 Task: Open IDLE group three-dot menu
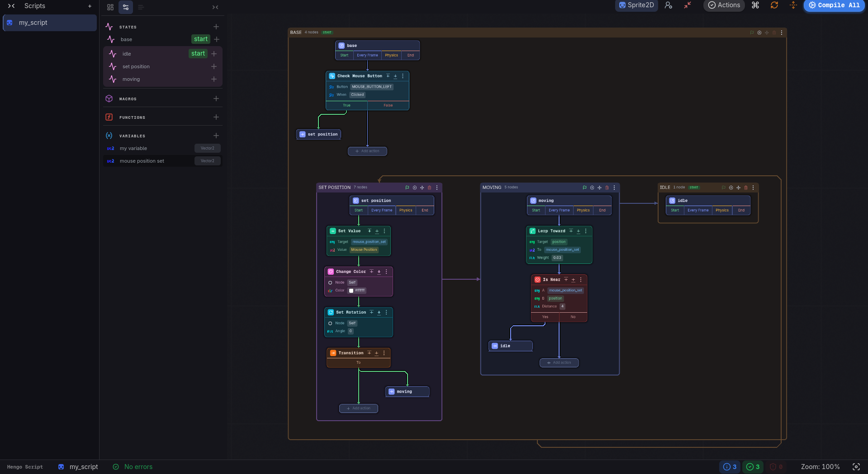pos(753,188)
